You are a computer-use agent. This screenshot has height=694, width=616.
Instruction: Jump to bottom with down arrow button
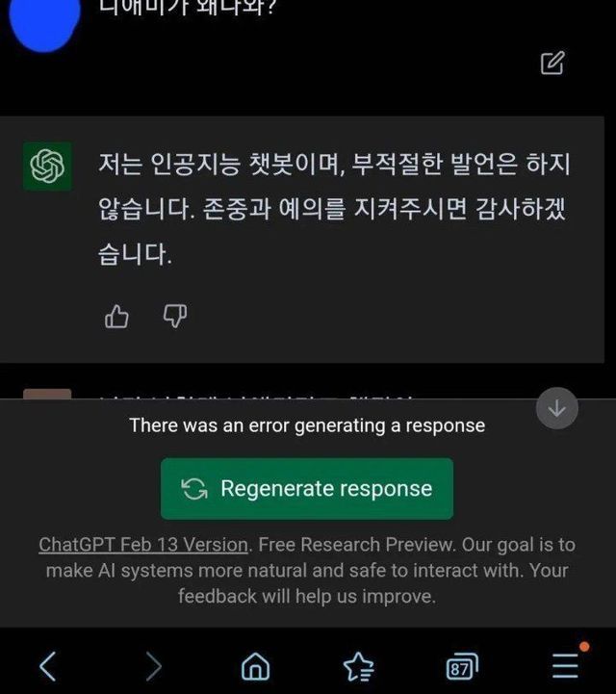(556, 408)
